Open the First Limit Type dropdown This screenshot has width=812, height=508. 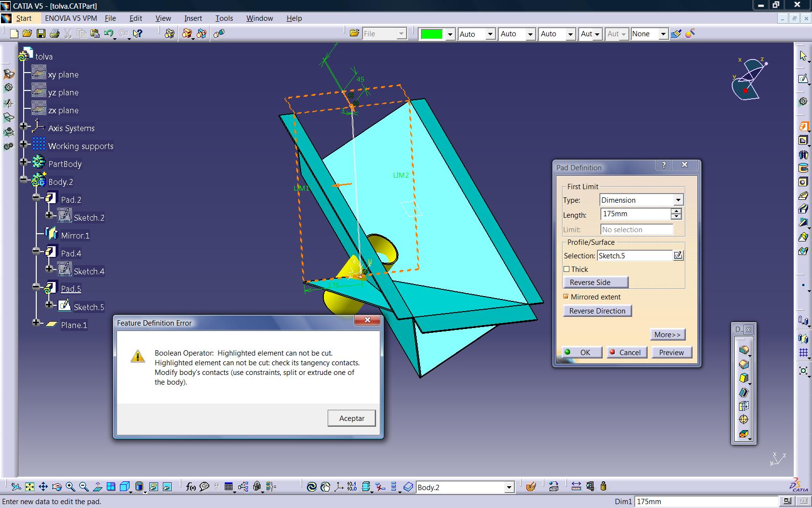click(678, 200)
